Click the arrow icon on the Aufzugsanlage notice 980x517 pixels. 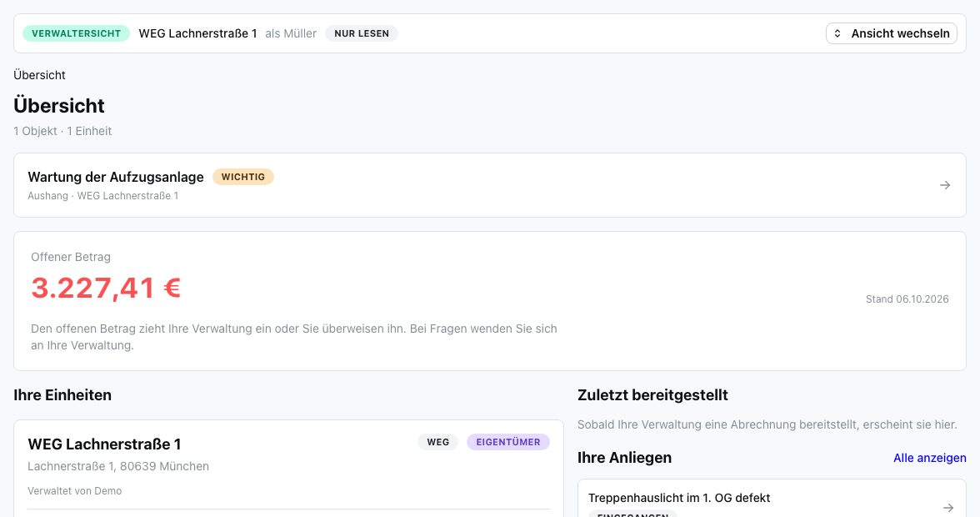(x=945, y=185)
